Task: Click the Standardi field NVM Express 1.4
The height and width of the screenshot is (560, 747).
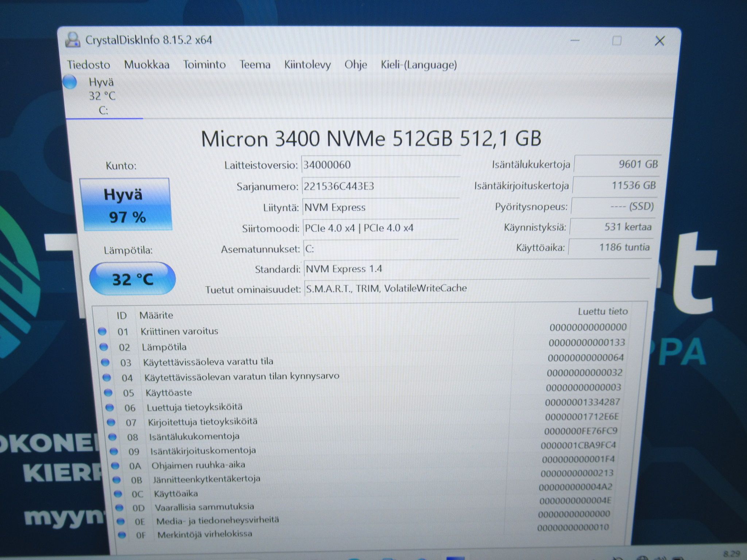Action: click(478, 269)
